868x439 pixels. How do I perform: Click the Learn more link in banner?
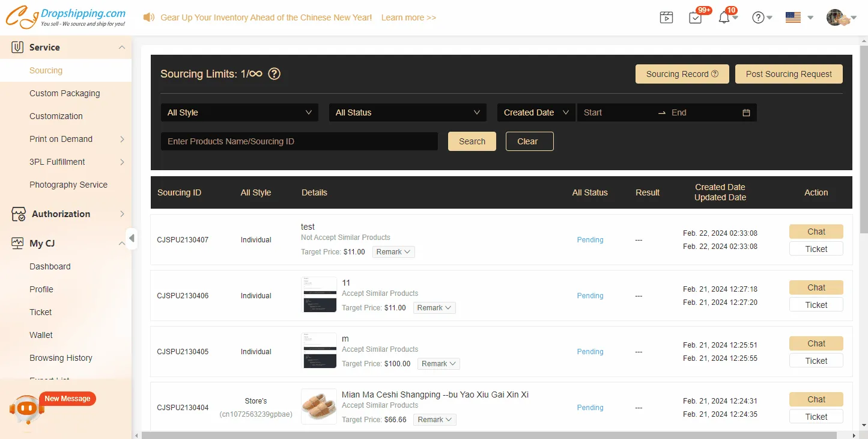click(408, 17)
